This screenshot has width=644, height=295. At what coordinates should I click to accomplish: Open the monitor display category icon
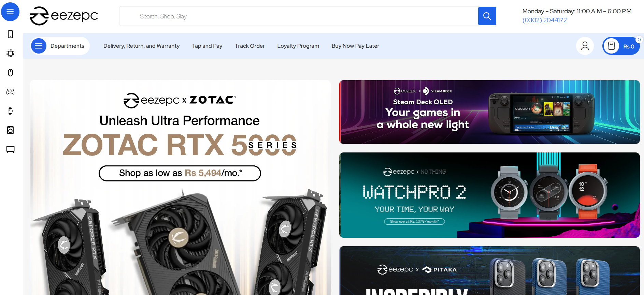(x=11, y=149)
